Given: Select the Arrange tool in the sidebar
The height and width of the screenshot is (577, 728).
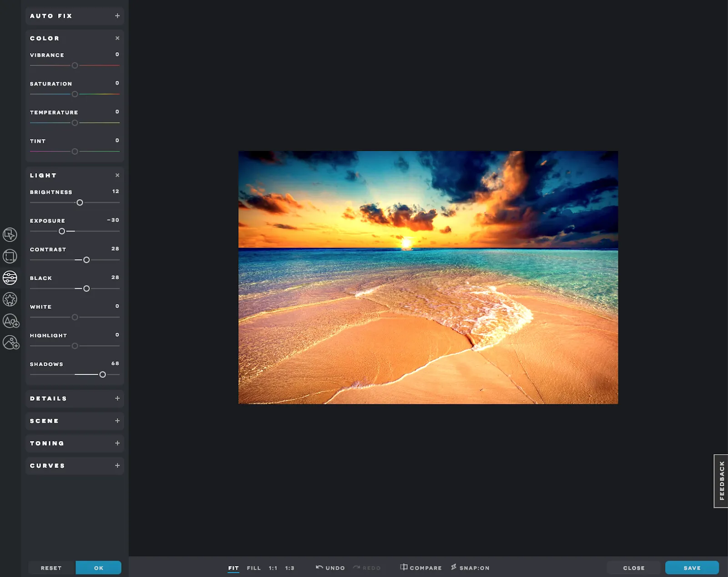Looking at the screenshot, I should coord(10,236).
